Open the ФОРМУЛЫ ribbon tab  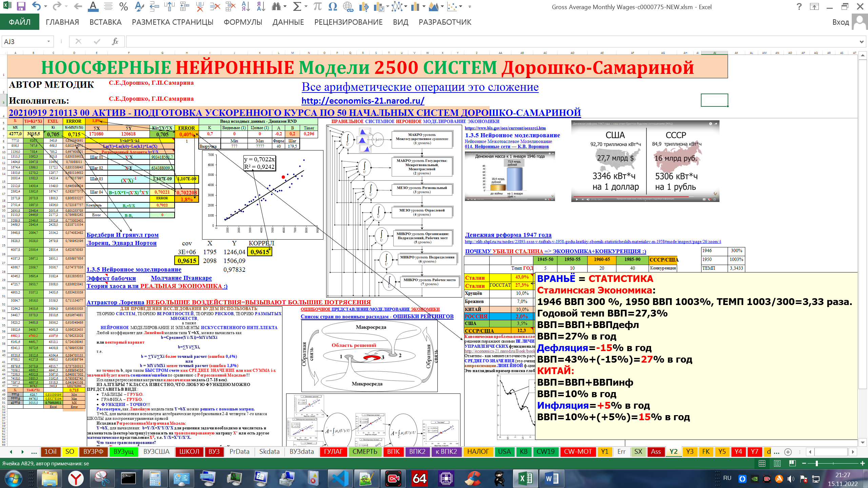coord(243,22)
